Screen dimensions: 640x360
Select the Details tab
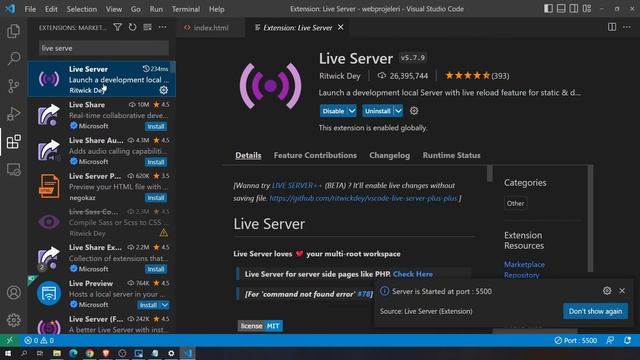(248, 156)
